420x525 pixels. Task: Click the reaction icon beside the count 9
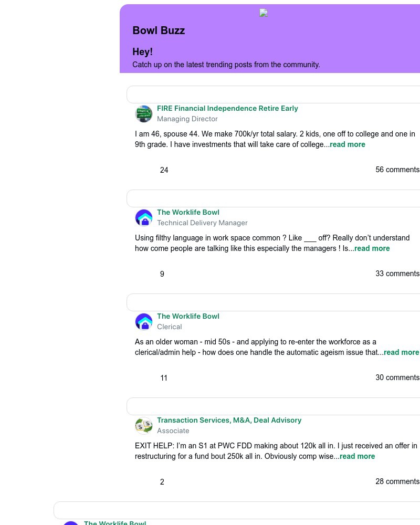(x=150, y=274)
